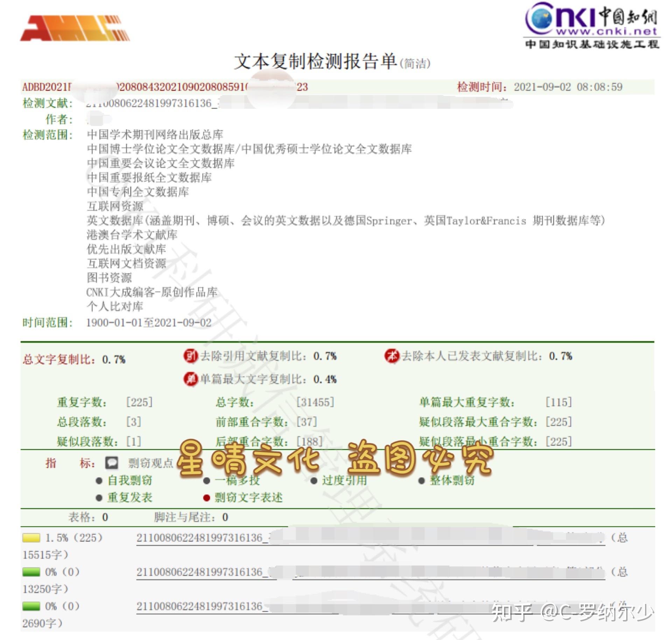672x640 pixels.
Task: Select the 整体剽窃 indicator
Action: click(x=447, y=481)
